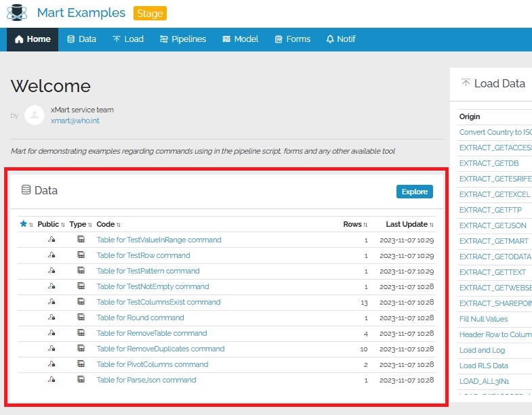532x415 pixels.
Task: Open Table for ParseJson command
Action: point(146,380)
